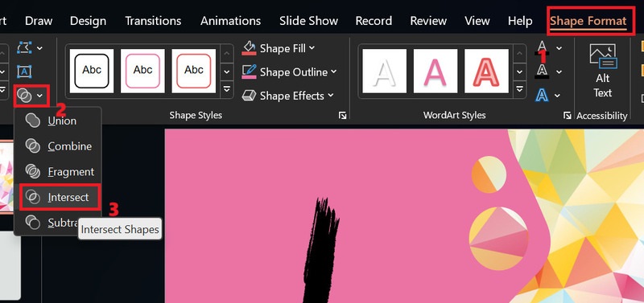The width and height of the screenshot is (644, 303).
Task: Apply the red outline WordArt style
Action: click(486, 71)
